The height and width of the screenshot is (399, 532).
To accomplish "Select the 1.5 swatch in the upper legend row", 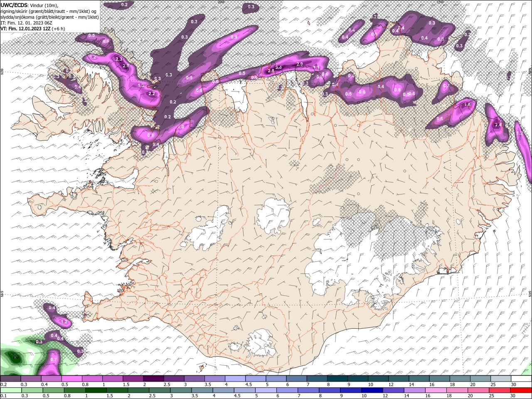I will (133, 379).
